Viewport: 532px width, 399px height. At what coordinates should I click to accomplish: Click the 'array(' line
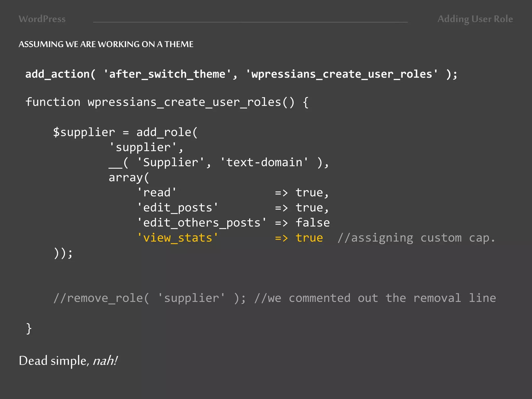pyautogui.click(x=129, y=178)
